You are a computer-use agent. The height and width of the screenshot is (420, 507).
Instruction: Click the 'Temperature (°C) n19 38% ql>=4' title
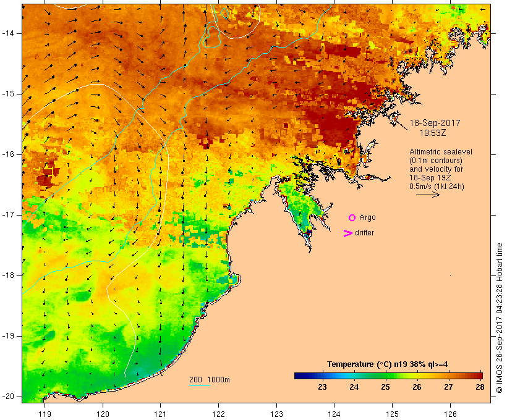point(388,364)
